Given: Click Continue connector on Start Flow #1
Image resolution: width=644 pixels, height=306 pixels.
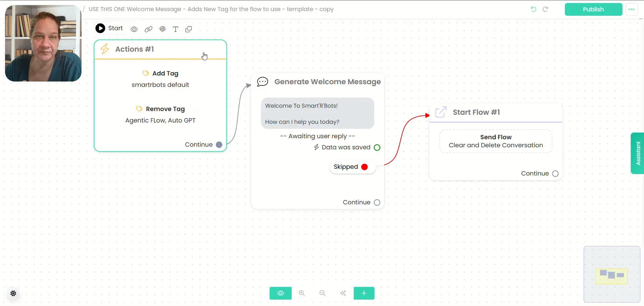Looking at the screenshot, I should (x=555, y=173).
